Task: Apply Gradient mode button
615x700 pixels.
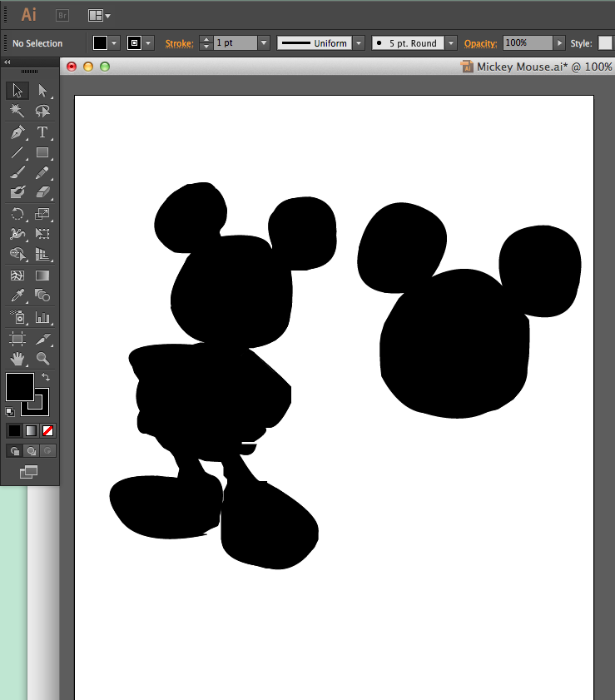Action: click(32, 431)
